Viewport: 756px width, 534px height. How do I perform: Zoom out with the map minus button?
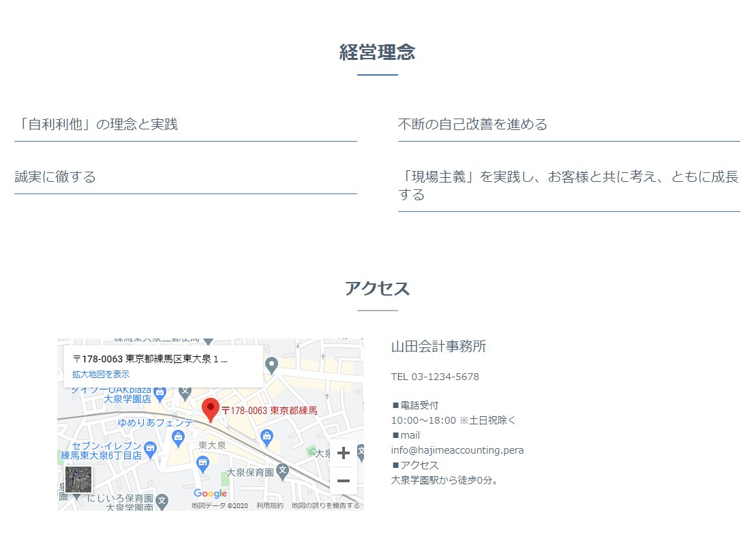tap(344, 480)
